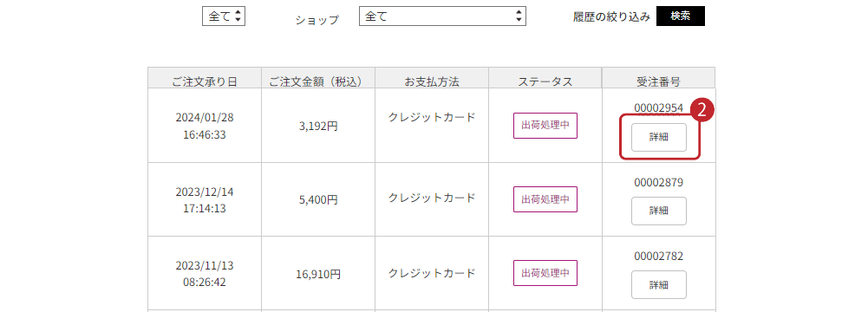Screen dimensions: 868x312
Task: Select 出荷処理中 status of the 2023/12/14 order
Action: click(545, 199)
